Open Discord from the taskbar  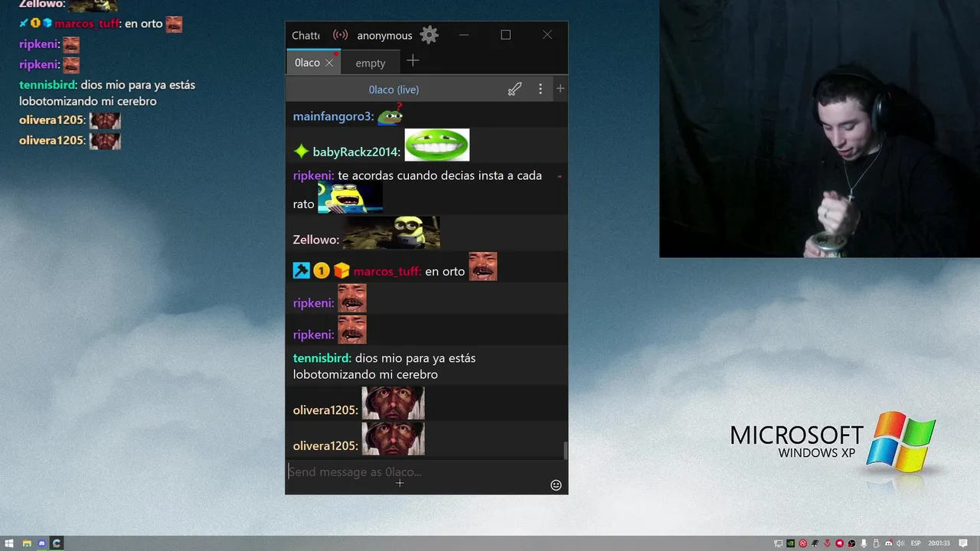(42, 543)
